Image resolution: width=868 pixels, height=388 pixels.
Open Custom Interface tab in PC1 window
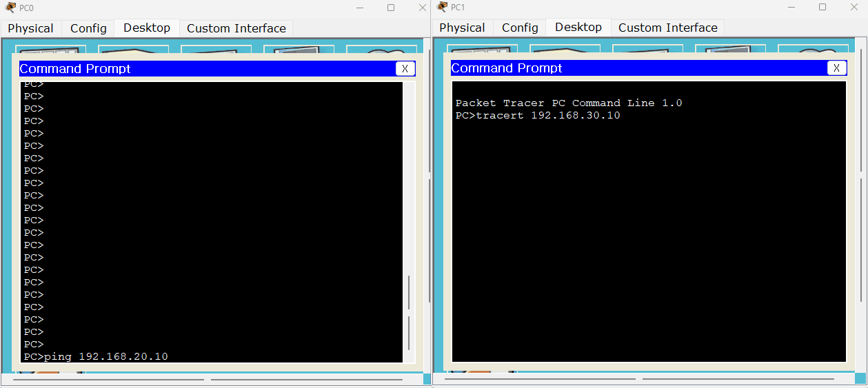tap(668, 28)
